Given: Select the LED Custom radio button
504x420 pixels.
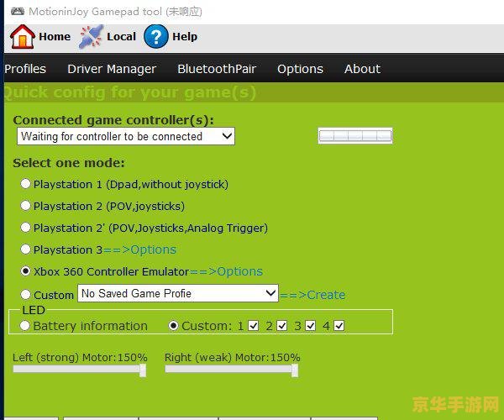Looking at the screenshot, I should (173, 326).
